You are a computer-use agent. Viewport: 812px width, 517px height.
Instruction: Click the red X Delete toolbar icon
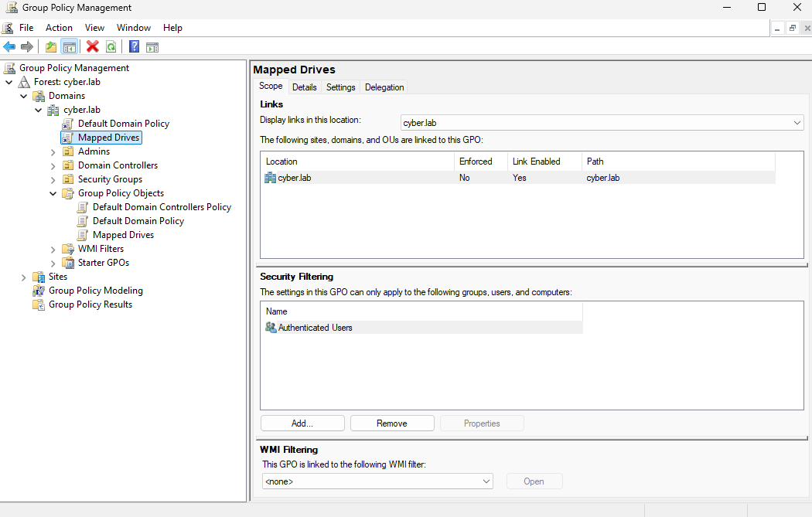[93, 47]
